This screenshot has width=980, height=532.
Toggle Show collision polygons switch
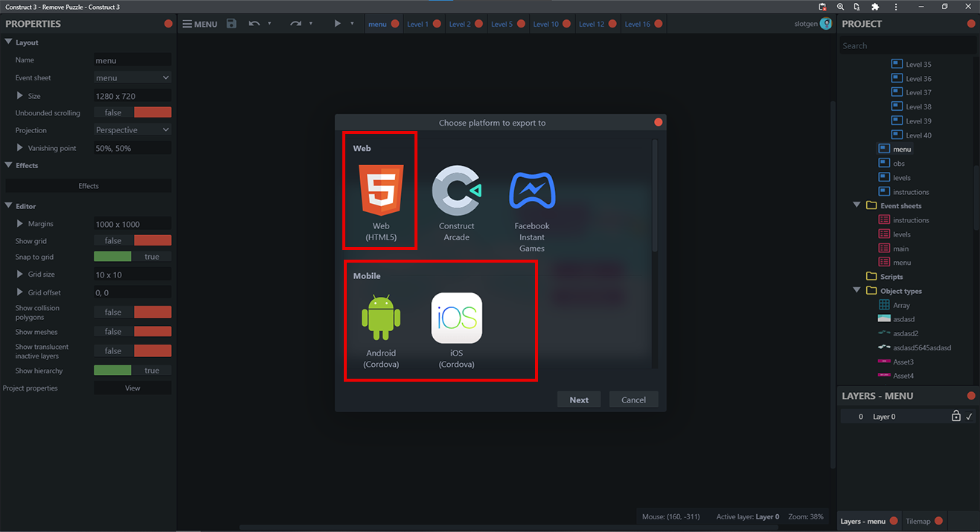point(132,313)
